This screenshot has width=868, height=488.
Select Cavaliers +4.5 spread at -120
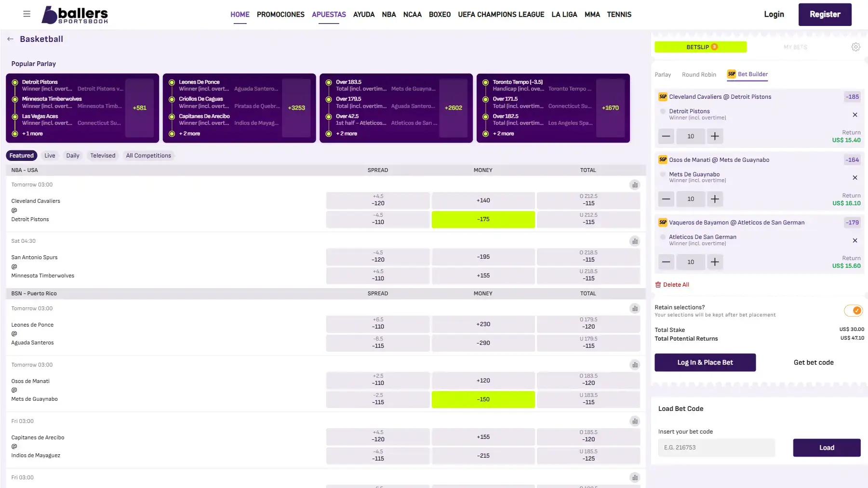[x=378, y=200]
